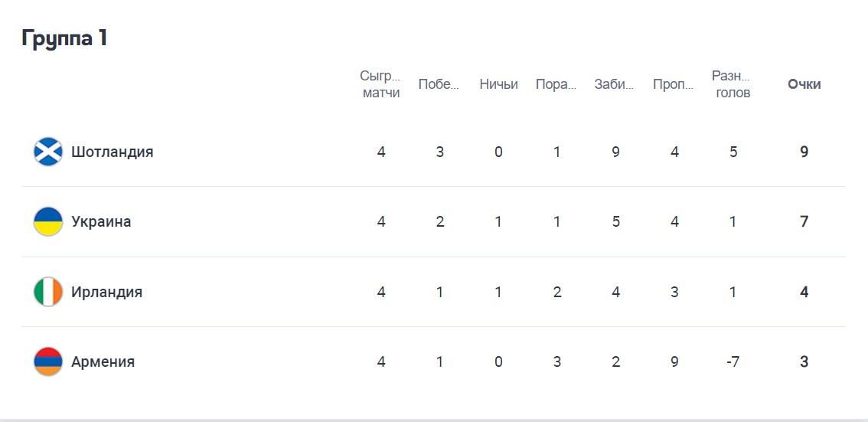Click the Проп... column header
Viewport: 868px width, 422px height.
point(674,84)
